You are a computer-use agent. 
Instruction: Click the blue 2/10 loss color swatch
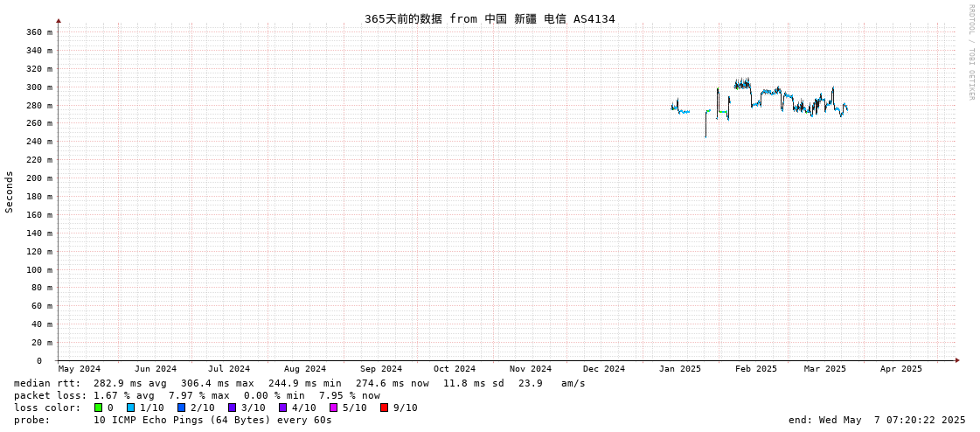181,408
